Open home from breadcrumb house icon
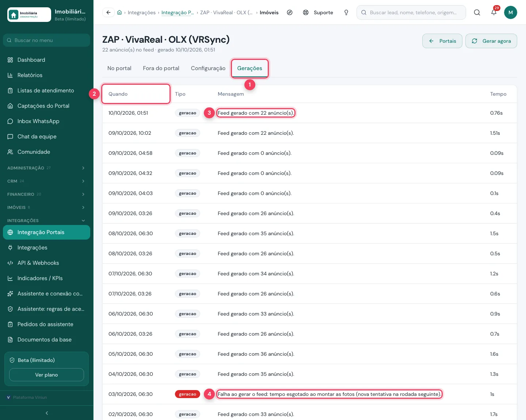Viewport: 526px width, 420px height. [x=119, y=12]
